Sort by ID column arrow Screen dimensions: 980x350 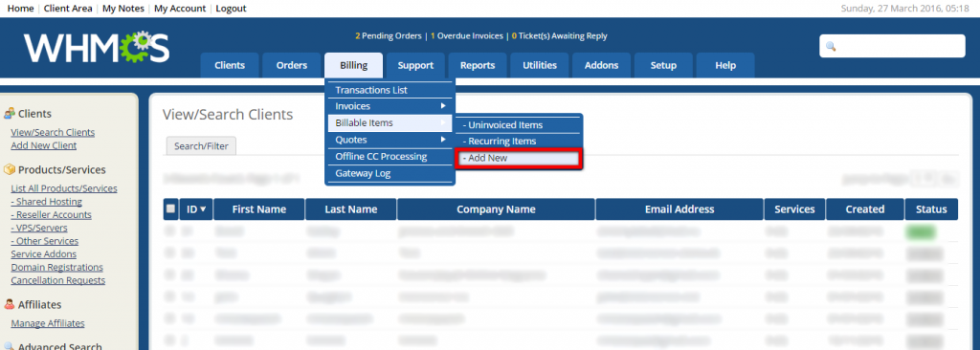(203, 209)
